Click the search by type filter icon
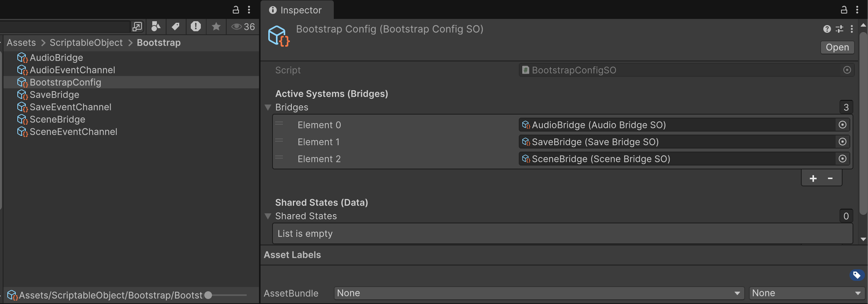 [x=156, y=26]
